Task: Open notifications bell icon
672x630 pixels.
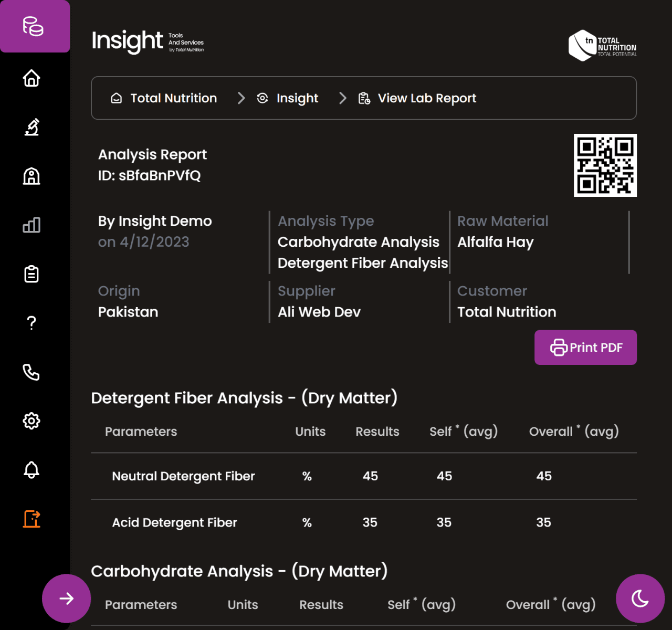Action: click(31, 470)
